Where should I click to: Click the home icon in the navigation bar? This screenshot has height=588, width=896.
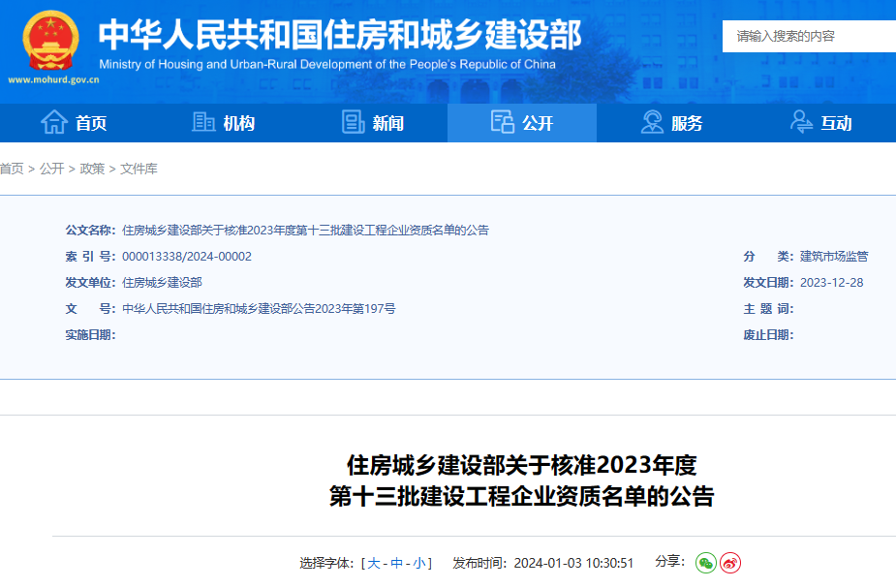click(x=56, y=121)
